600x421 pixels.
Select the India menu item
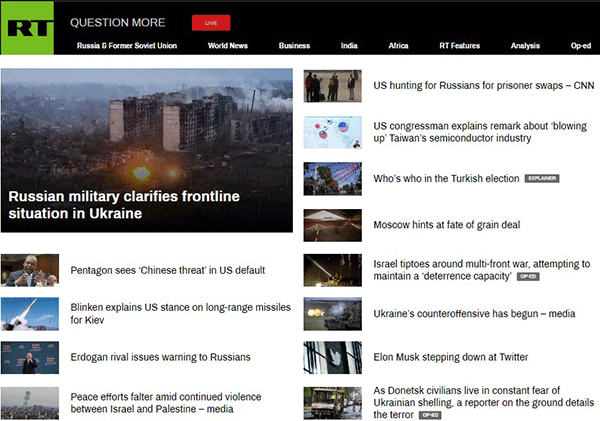tap(349, 46)
